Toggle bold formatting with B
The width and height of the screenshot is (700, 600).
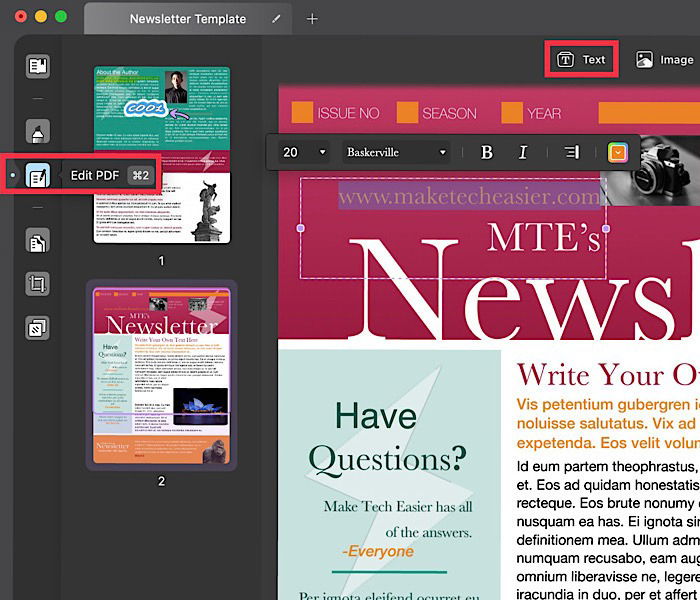tap(487, 153)
